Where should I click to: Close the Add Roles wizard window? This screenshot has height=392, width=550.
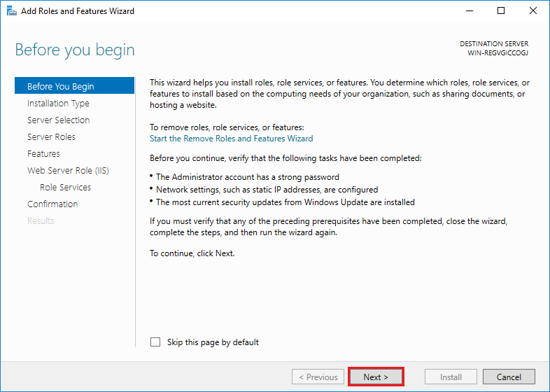[x=533, y=11]
